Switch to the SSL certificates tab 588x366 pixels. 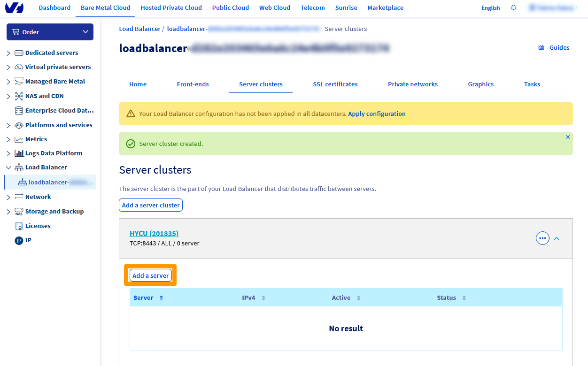click(335, 84)
